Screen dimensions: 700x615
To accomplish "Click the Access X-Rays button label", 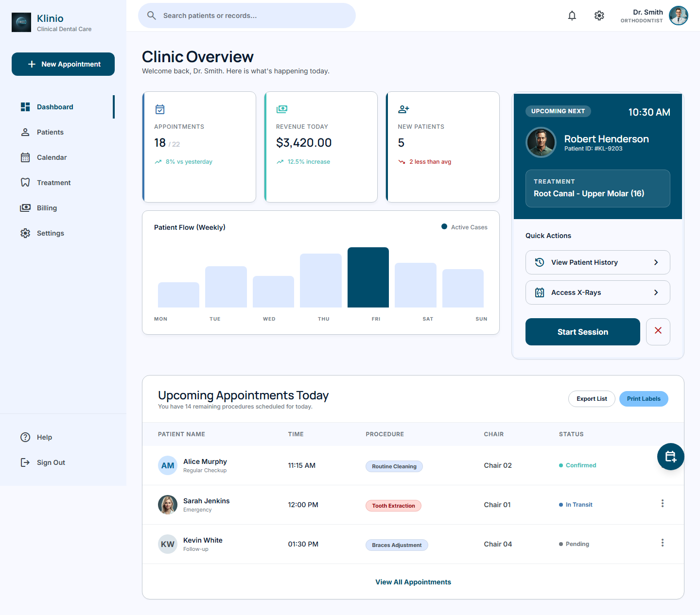I will [576, 292].
